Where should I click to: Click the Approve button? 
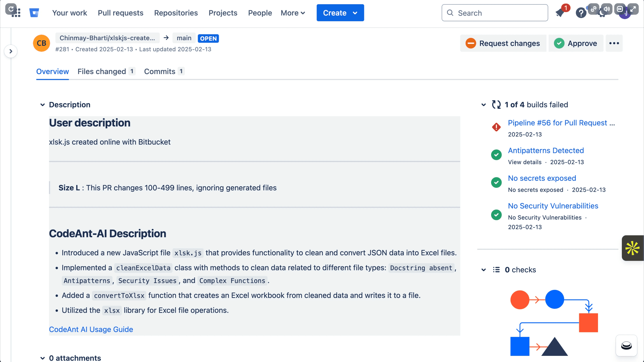575,43
